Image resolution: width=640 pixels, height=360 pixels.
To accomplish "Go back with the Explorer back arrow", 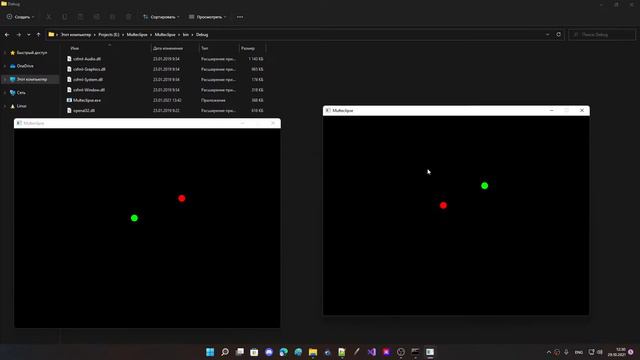I will pyautogui.click(x=7, y=35).
